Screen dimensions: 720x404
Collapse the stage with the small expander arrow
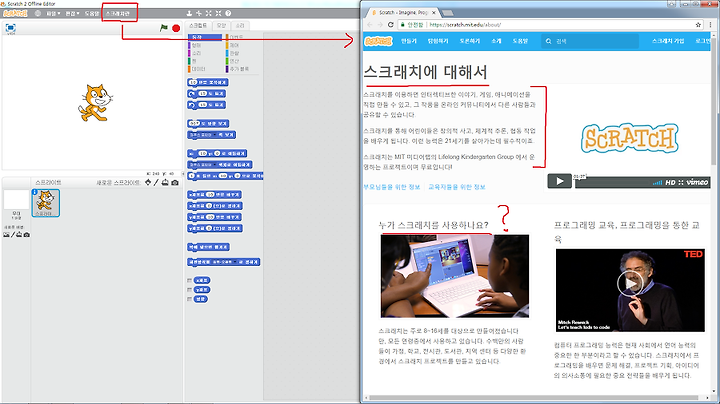coord(184,174)
